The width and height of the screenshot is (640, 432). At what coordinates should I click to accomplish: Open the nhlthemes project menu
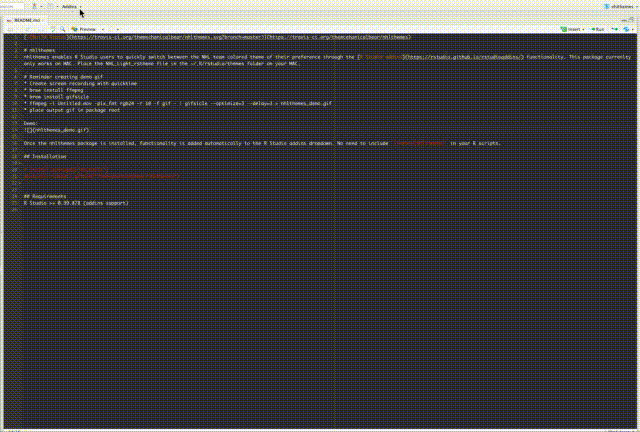619,7
